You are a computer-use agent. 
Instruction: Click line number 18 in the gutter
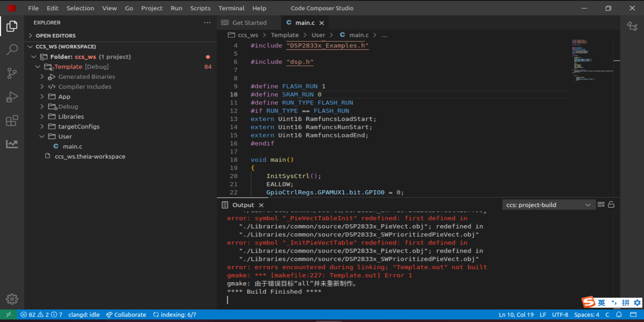(234, 160)
